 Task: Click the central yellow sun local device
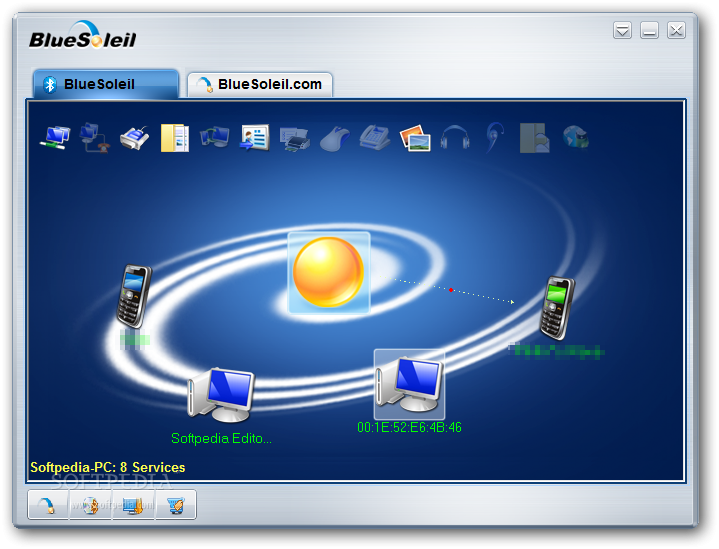328,272
